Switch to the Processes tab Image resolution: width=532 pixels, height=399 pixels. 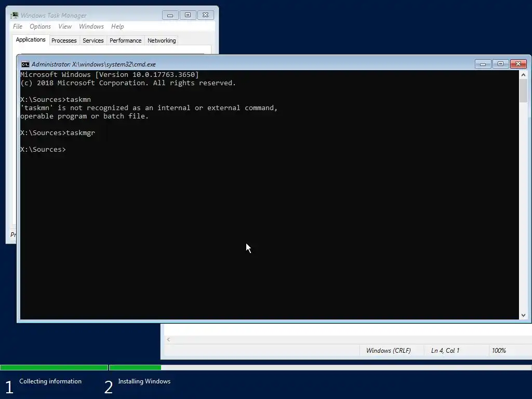point(64,41)
